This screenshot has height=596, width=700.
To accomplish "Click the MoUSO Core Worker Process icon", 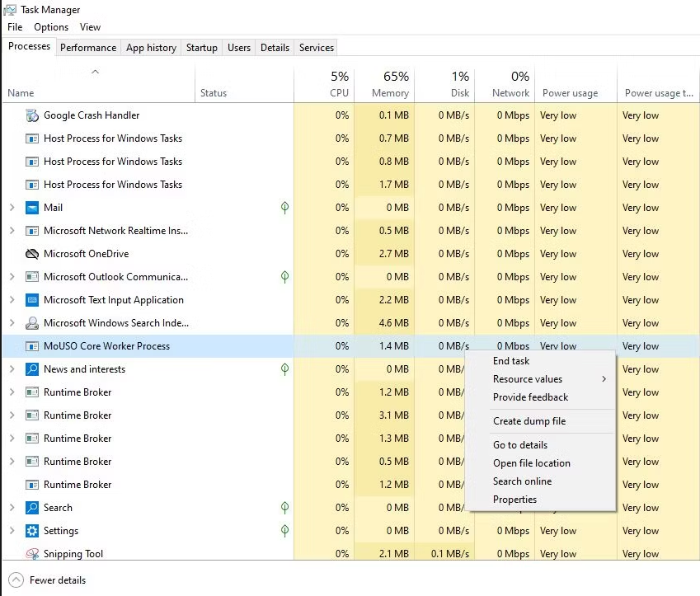I will click(32, 346).
